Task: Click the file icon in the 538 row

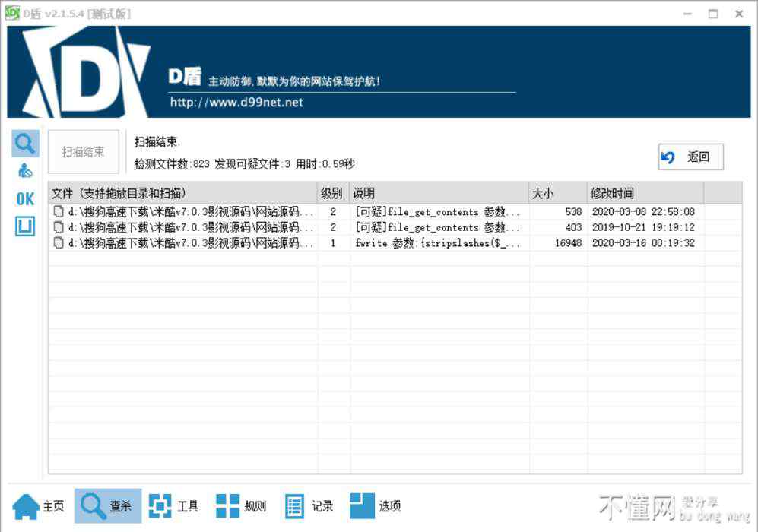Action: click(59, 211)
